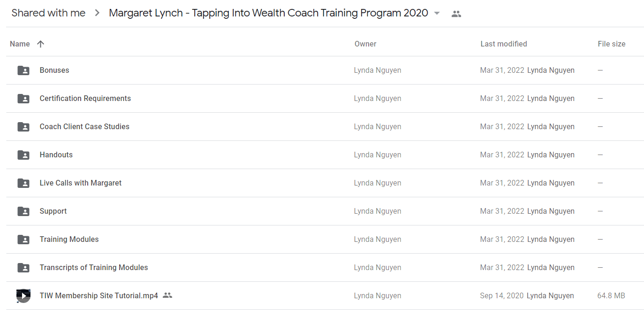Screen dimensions: 644x310
Task: Click the Support folder icon
Action: pyautogui.click(x=23, y=211)
